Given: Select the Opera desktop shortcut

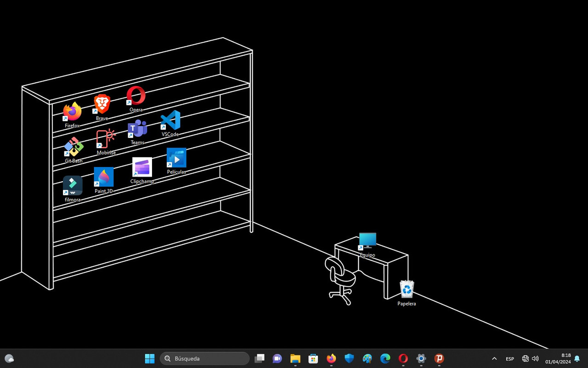Looking at the screenshot, I should coord(136,99).
